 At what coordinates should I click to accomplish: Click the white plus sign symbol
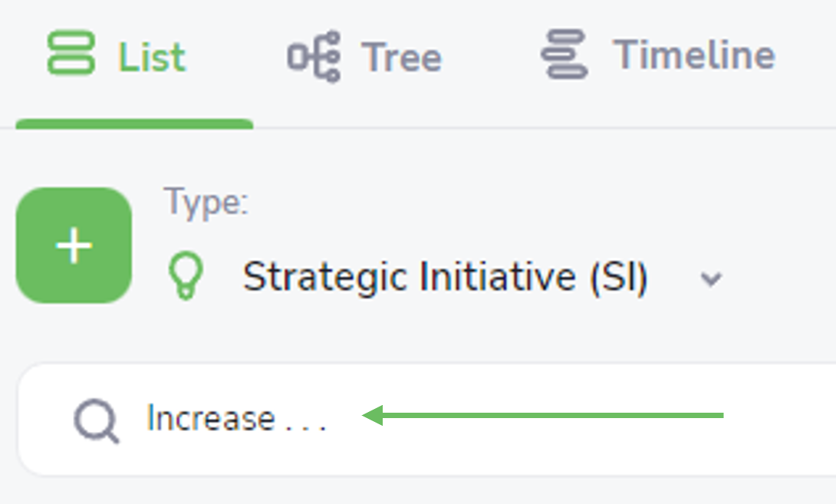click(x=74, y=246)
